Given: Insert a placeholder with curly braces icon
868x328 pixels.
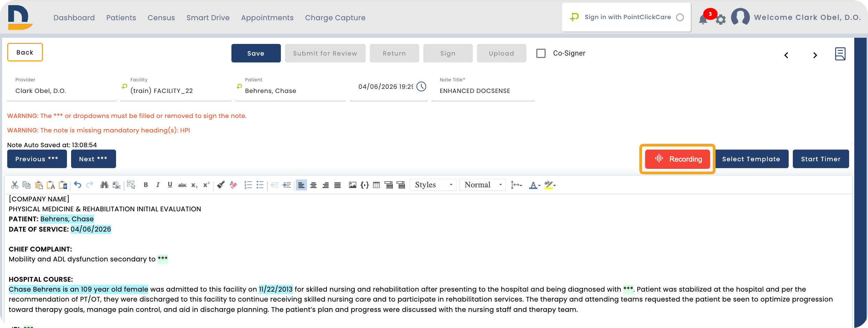Looking at the screenshot, I should pos(365,185).
